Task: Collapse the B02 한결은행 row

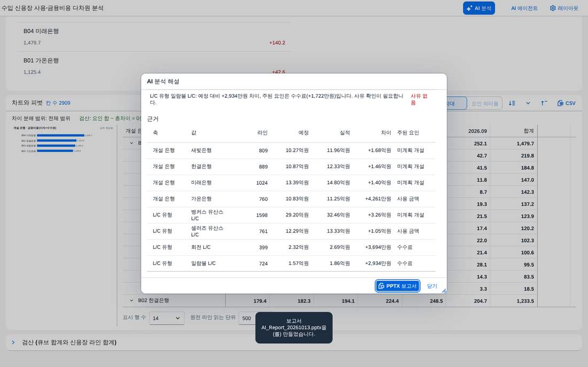Action: coord(131,301)
